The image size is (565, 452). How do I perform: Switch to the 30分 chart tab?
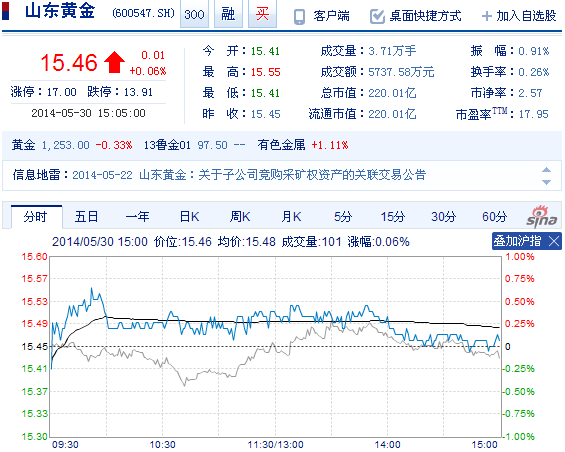[444, 217]
